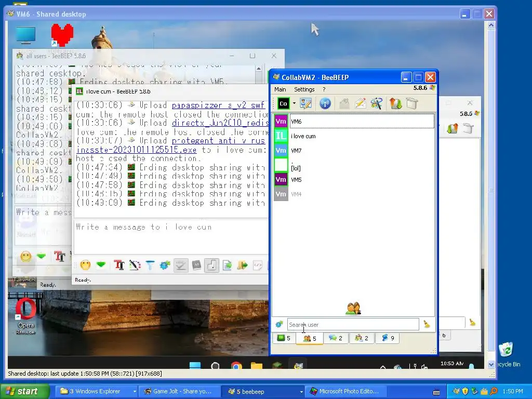Click the Chrome icon in remote taskbar
Viewport: 532px width, 399px height.
(236, 366)
